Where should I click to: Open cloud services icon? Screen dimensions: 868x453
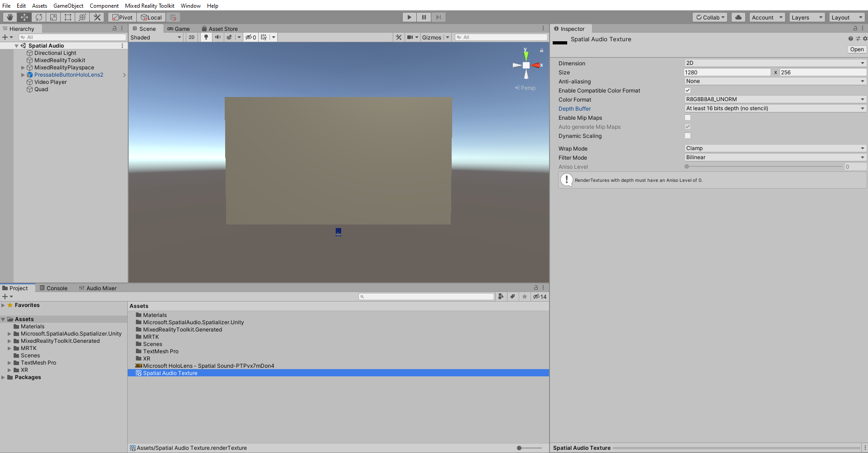coord(738,17)
